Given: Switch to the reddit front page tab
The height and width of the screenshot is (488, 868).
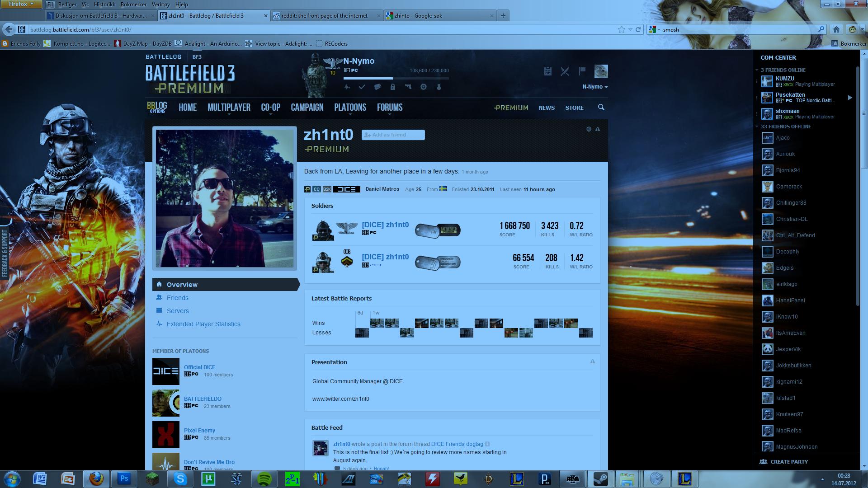Looking at the screenshot, I should (327, 15).
